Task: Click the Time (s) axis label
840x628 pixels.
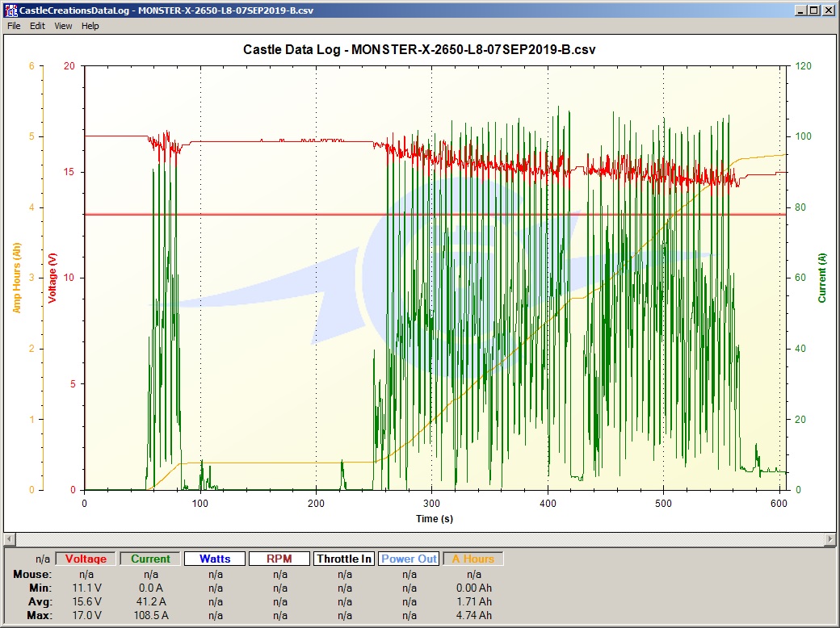Action: 435,519
